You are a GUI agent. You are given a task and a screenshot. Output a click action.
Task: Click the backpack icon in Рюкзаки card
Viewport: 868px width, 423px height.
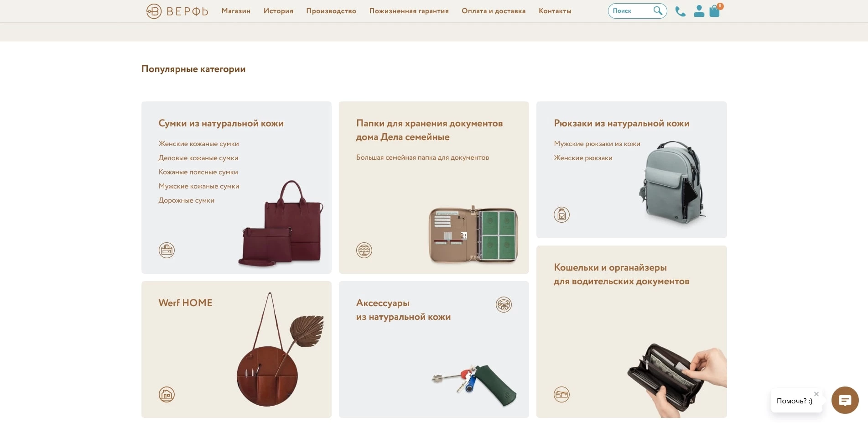(x=561, y=214)
